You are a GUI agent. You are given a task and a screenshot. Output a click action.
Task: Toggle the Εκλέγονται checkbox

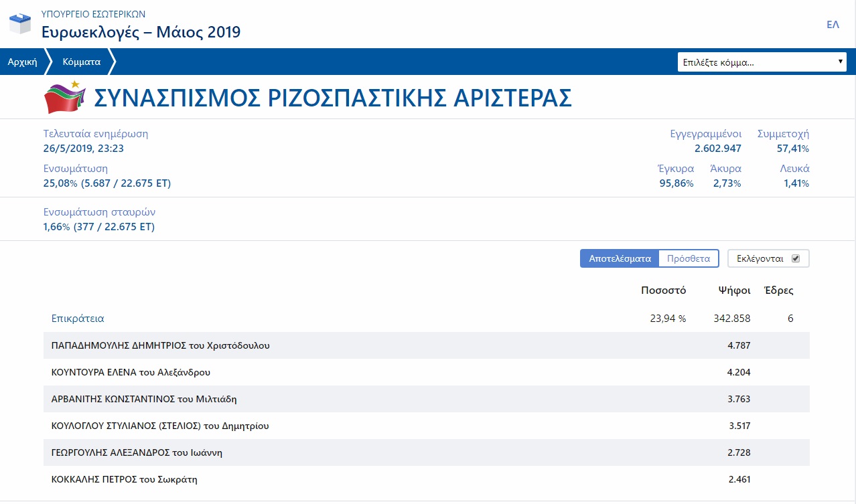(x=796, y=258)
